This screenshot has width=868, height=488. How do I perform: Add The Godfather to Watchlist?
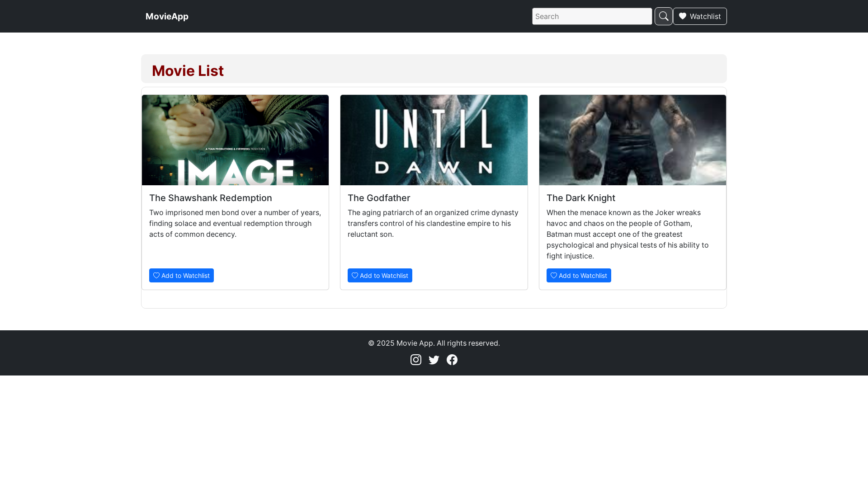(x=380, y=275)
